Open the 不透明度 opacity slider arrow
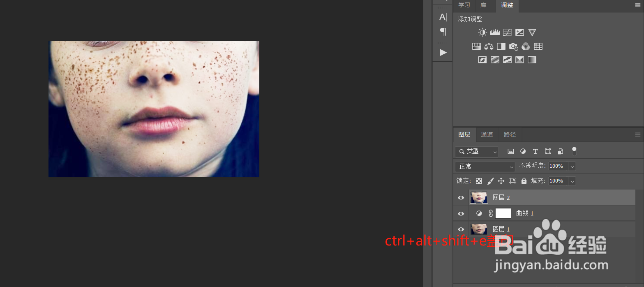The width and height of the screenshot is (644, 287). [x=572, y=167]
